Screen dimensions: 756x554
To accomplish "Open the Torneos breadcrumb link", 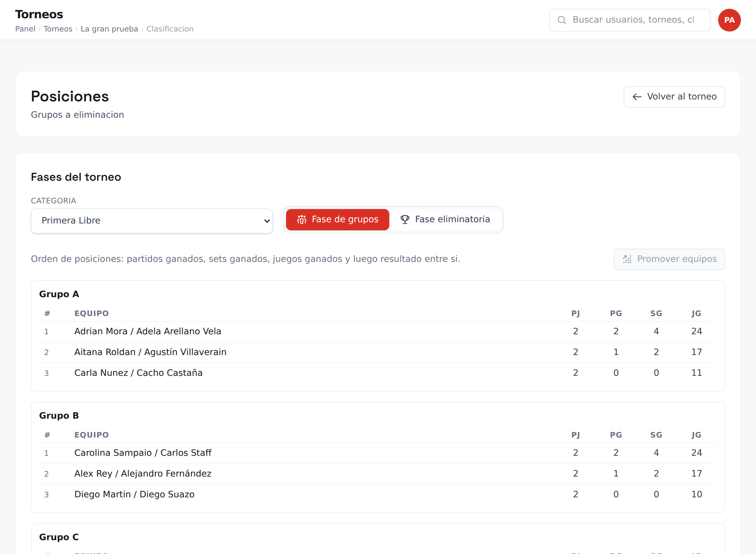I will 58,29.
